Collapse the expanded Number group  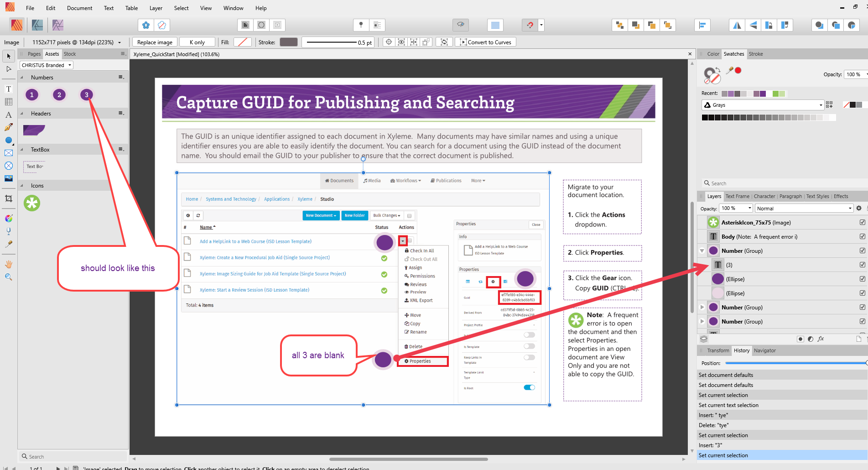pos(702,251)
